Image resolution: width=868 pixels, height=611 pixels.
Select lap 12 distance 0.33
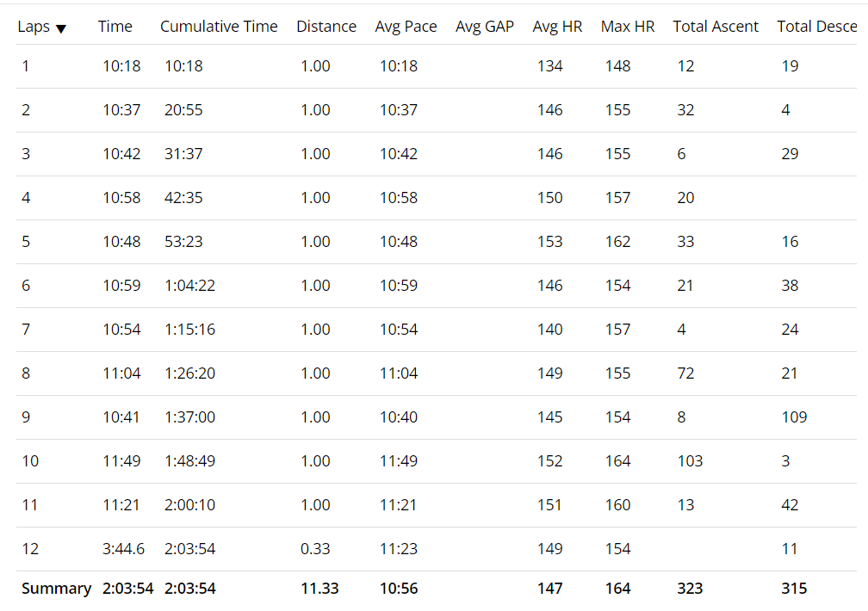(315, 549)
